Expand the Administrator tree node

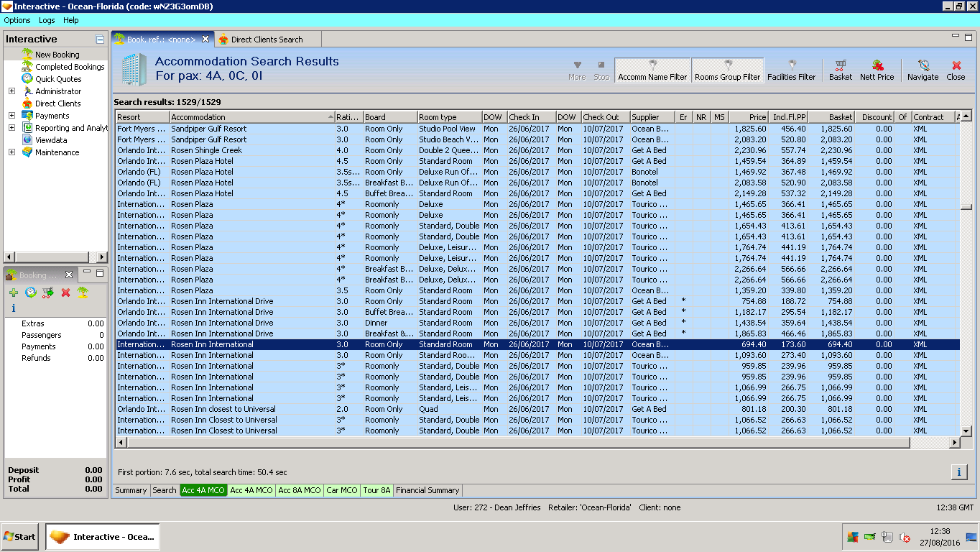[x=11, y=91]
